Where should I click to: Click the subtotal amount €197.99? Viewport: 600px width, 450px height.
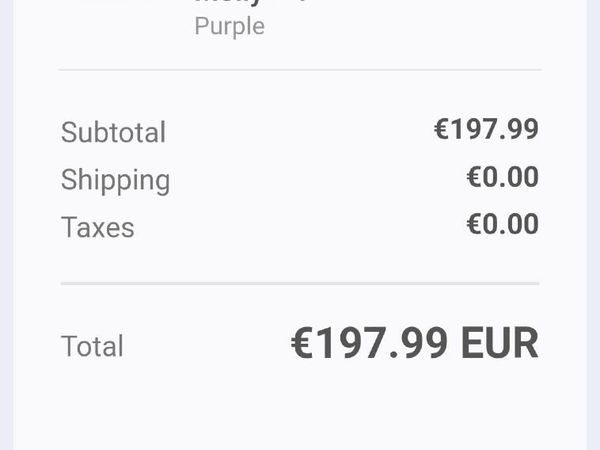click(486, 129)
